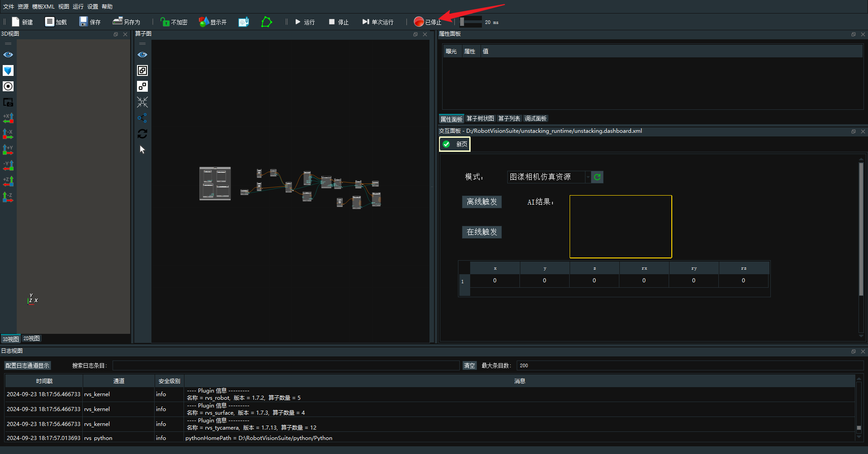
Task: Click the linked-squares framed icon in 算子图
Action: point(142,70)
